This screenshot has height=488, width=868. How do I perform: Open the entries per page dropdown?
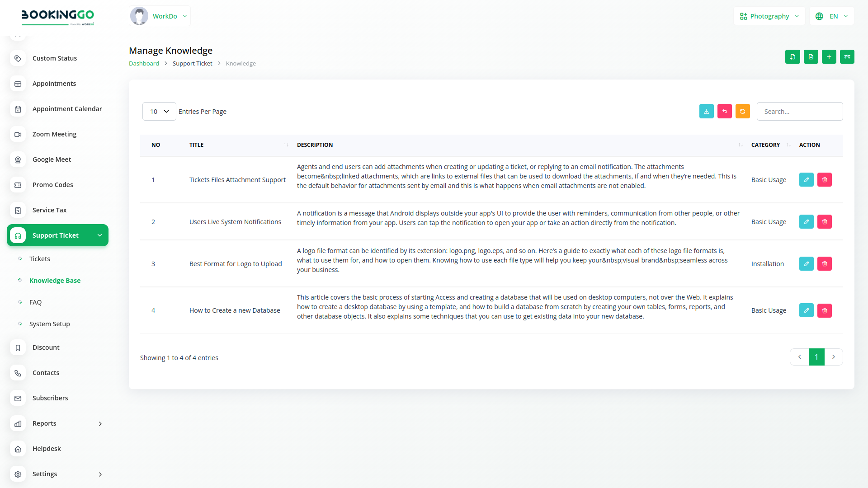pos(159,112)
